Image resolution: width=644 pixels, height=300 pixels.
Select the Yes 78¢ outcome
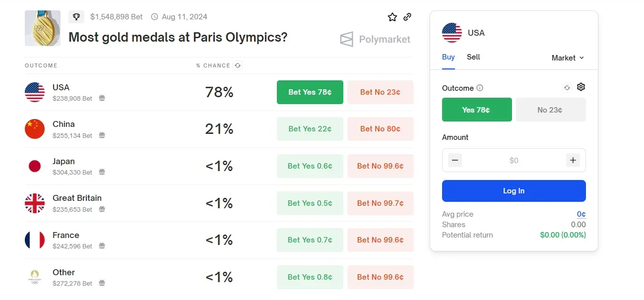click(477, 110)
